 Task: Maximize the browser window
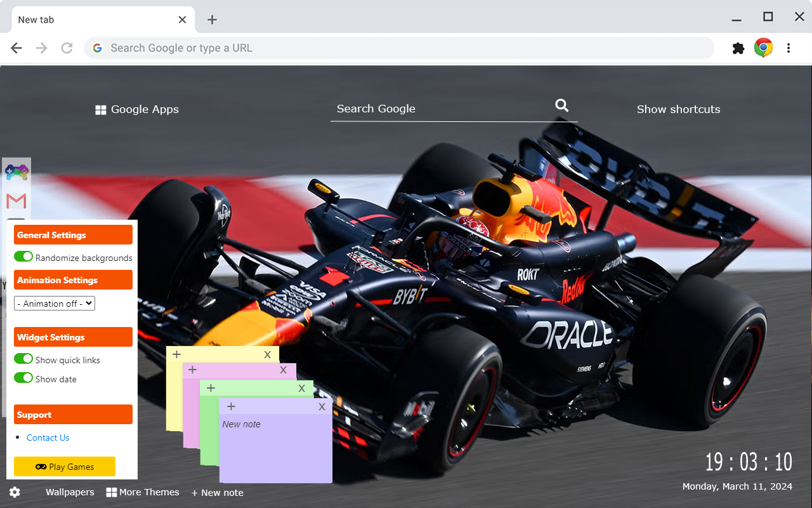coord(768,17)
